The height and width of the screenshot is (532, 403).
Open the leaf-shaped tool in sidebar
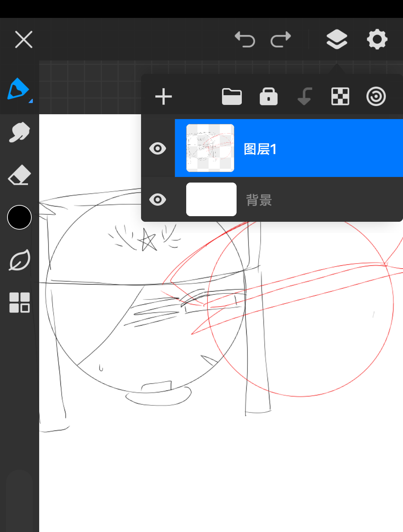pyautogui.click(x=19, y=260)
